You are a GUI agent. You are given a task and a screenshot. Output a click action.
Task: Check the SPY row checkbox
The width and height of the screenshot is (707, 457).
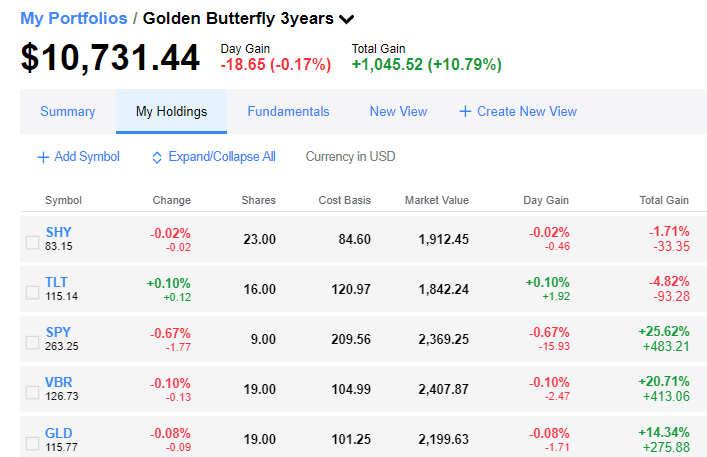32,341
